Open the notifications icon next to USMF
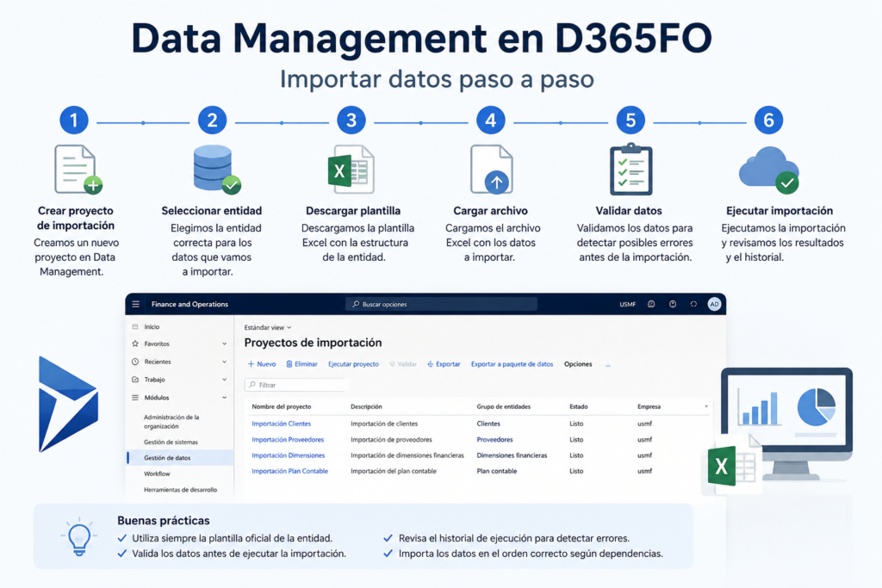This screenshot has width=882, height=588. point(651,304)
